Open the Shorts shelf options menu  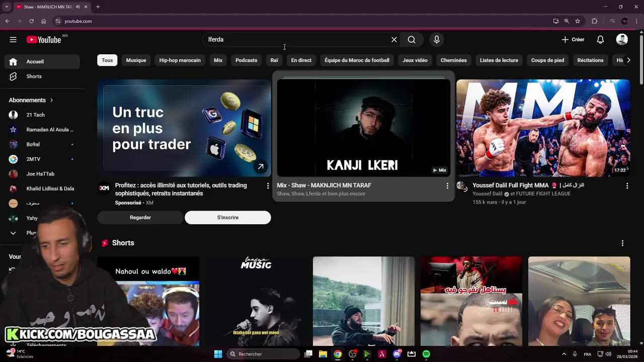coord(622,243)
